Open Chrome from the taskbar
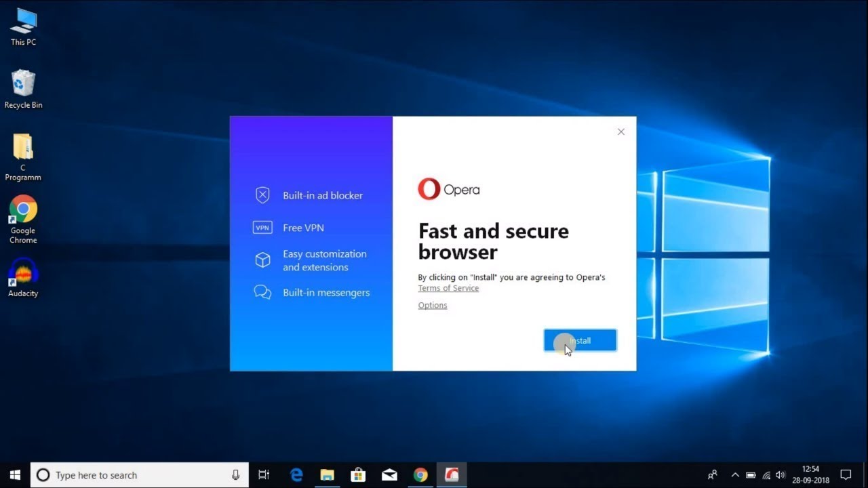The width and height of the screenshot is (868, 488). (420, 475)
